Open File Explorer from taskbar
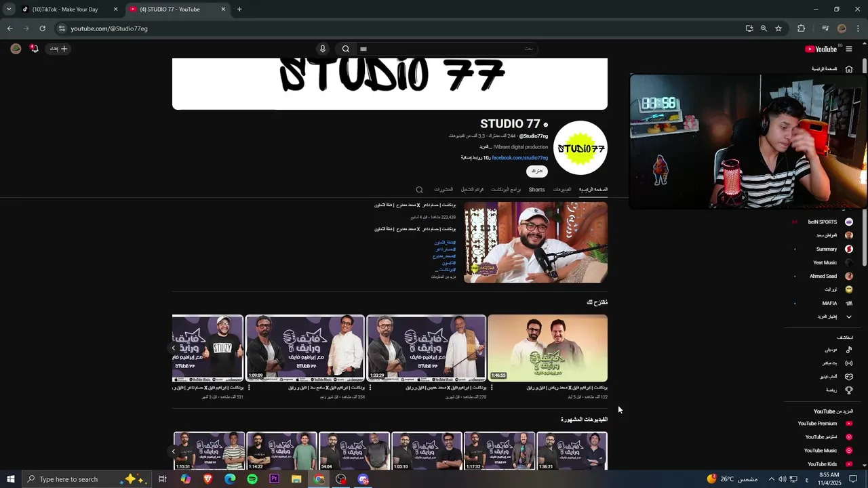Image resolution: width=868 pixels, height=488 pixels. click(x=296, y=479)
